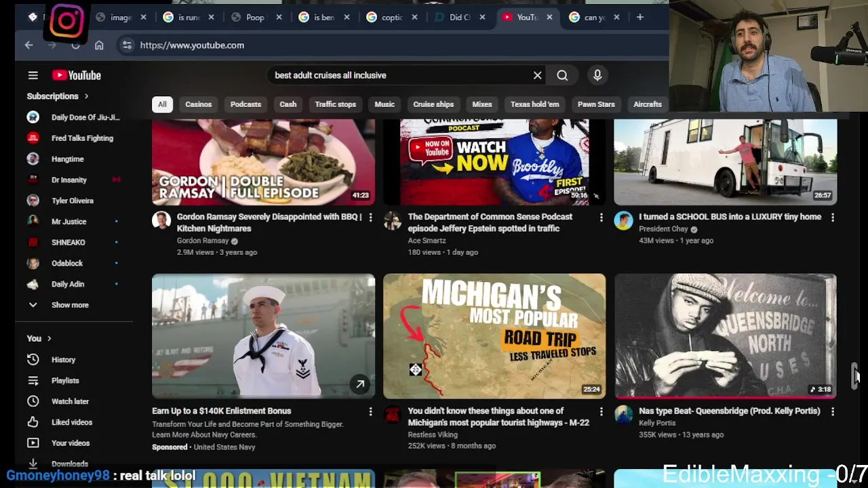Open Gordon Ramsay Severely Disappointed video title

click(270, 222)
